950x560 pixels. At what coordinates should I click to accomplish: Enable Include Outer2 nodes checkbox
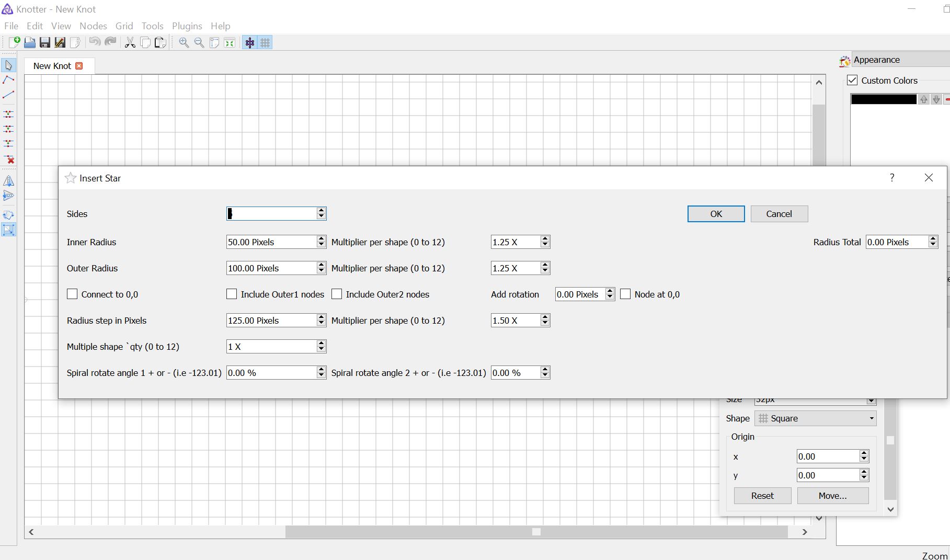click(x=337, y=294)
